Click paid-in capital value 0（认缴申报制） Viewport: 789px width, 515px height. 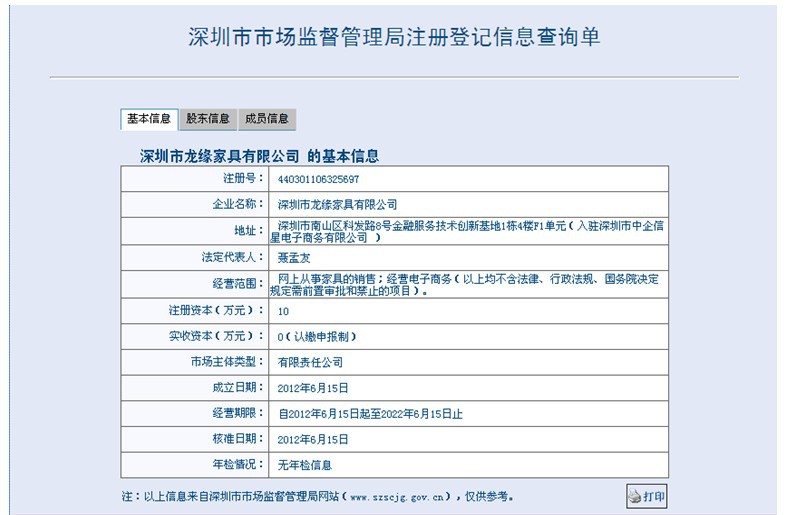(x=317, y=337)
